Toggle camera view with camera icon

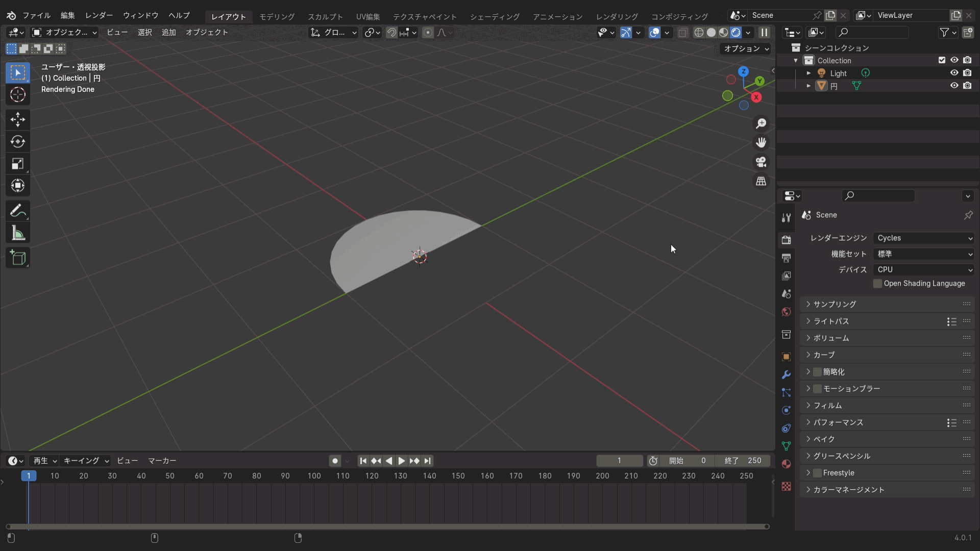(761, 162)
